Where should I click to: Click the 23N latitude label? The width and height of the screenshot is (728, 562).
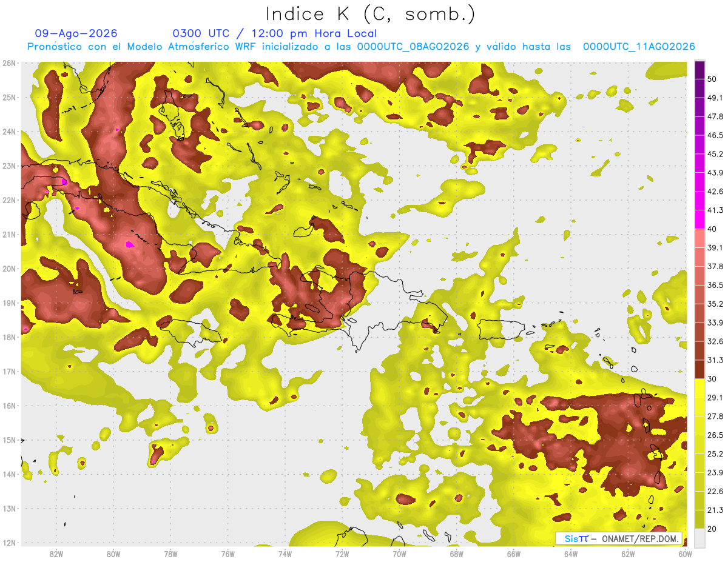click(x=9, y=166)
